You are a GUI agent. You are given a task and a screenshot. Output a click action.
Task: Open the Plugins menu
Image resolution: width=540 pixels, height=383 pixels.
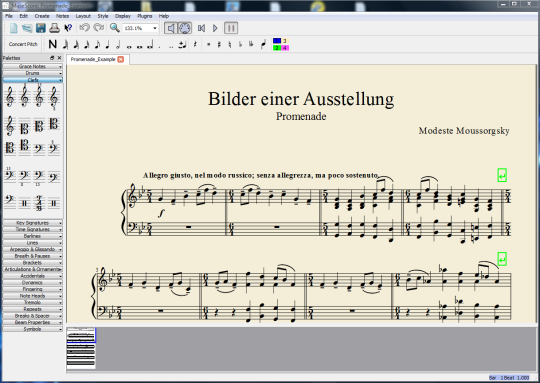[x=145, y=16]
